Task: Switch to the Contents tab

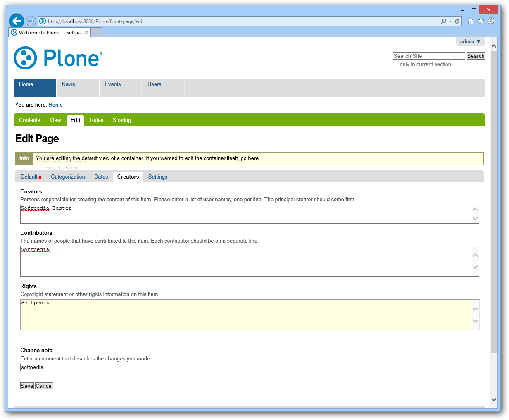Action: (x=30, y=120)
